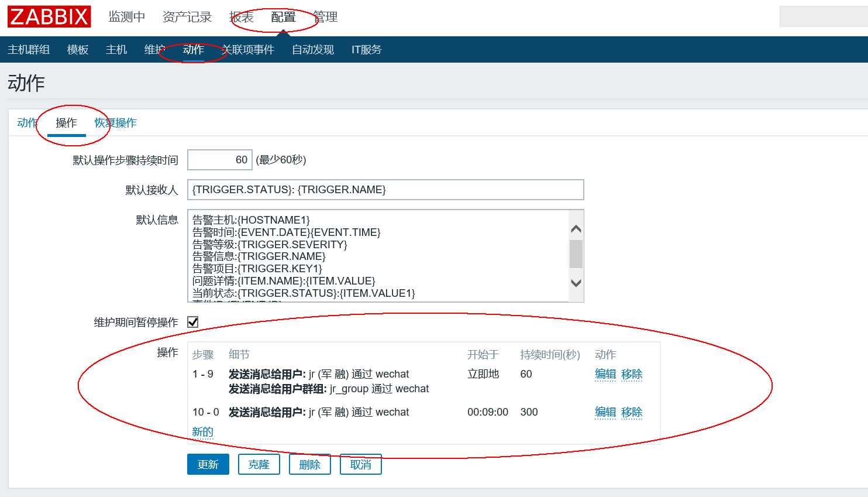Open the 资产记录 top menu
This screenshot has height=497, width=868.
coord(187,17)
